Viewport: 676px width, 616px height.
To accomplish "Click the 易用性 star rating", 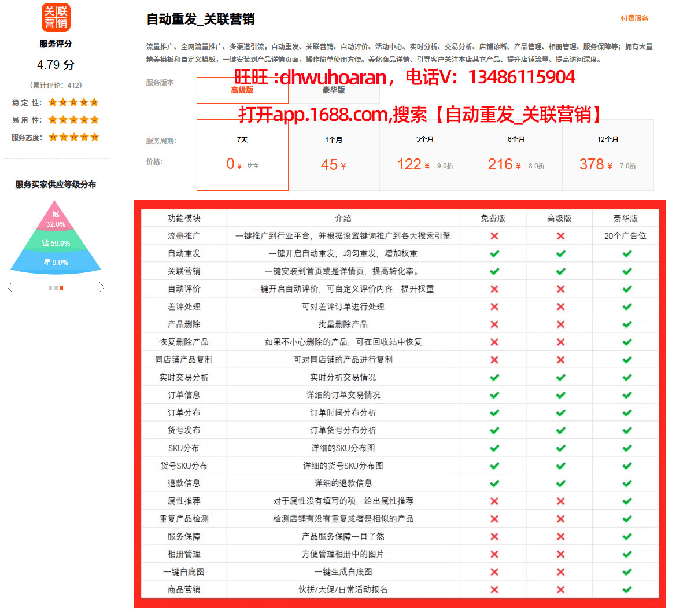I will [73, 119].
